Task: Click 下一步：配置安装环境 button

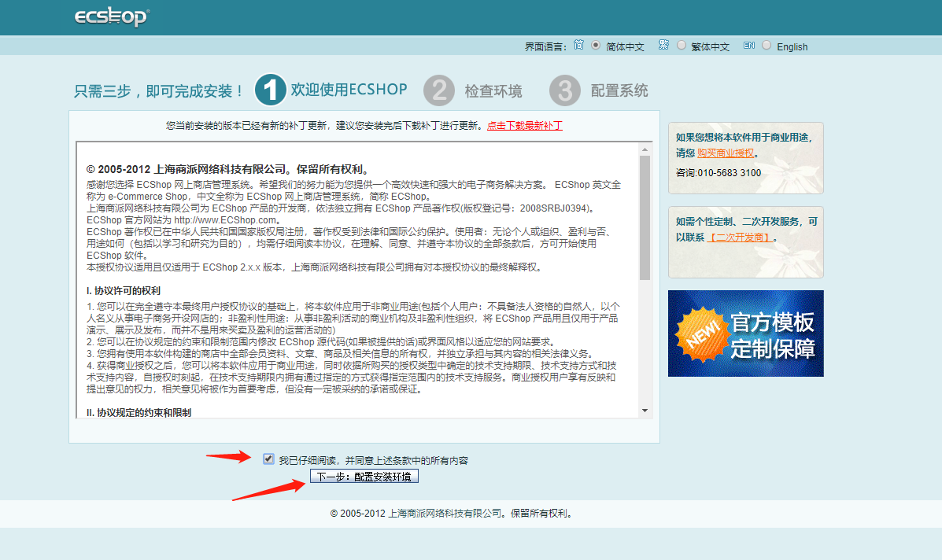Action: click(364, 477)
